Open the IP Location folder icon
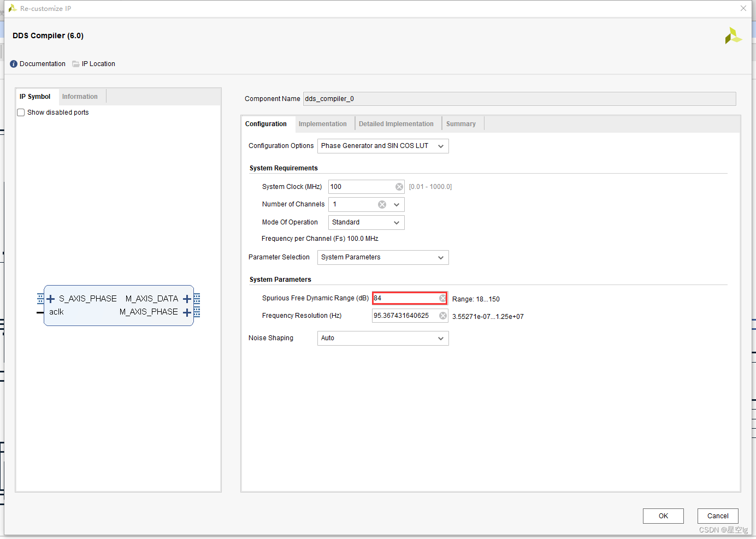756x539 pixels. (x=76, y=64)
